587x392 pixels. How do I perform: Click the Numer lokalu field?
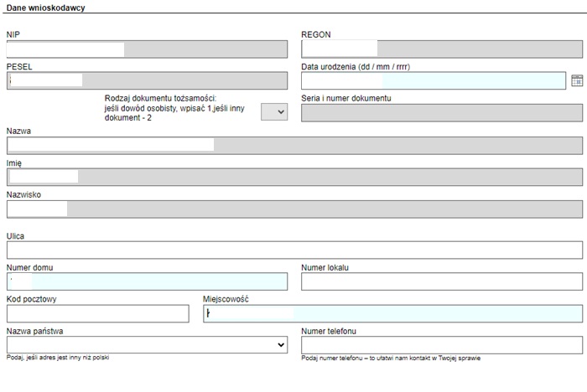click(441, 281)
